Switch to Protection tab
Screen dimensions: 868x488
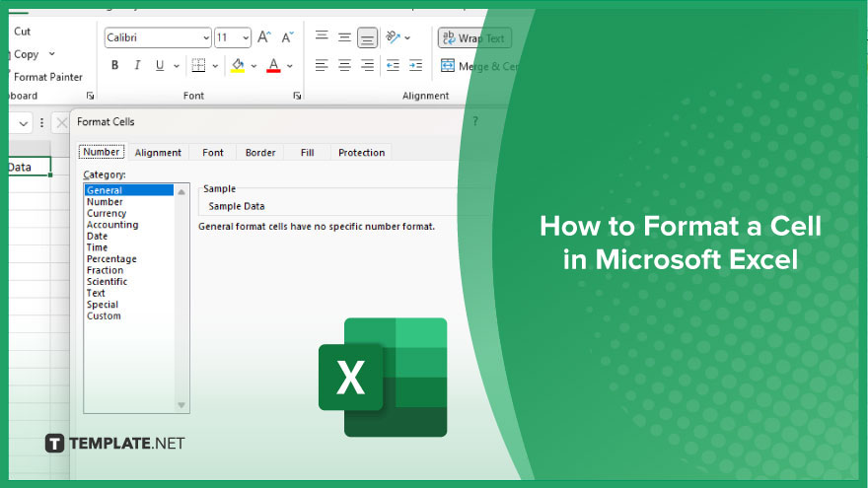click(361, 152)
